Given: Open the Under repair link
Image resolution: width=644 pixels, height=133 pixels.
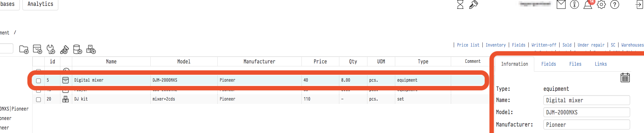Looking at the screenshot, I should (x=591, y=45).
